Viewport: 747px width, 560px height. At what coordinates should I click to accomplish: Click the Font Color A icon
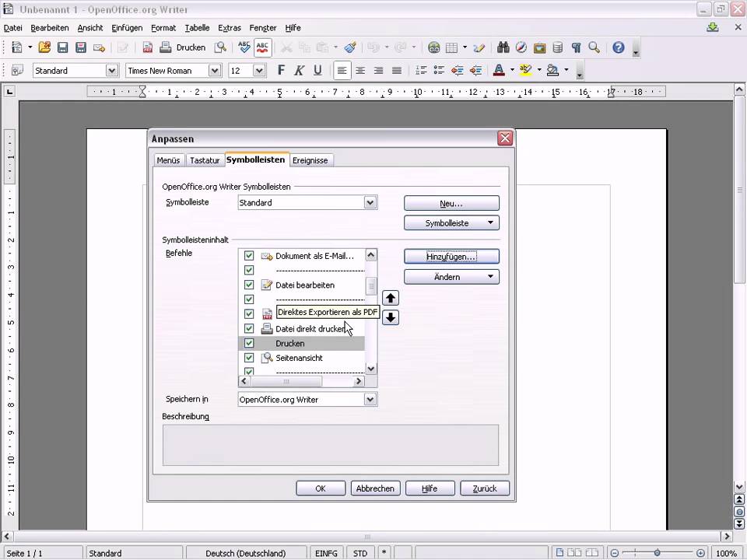[499, 71]
